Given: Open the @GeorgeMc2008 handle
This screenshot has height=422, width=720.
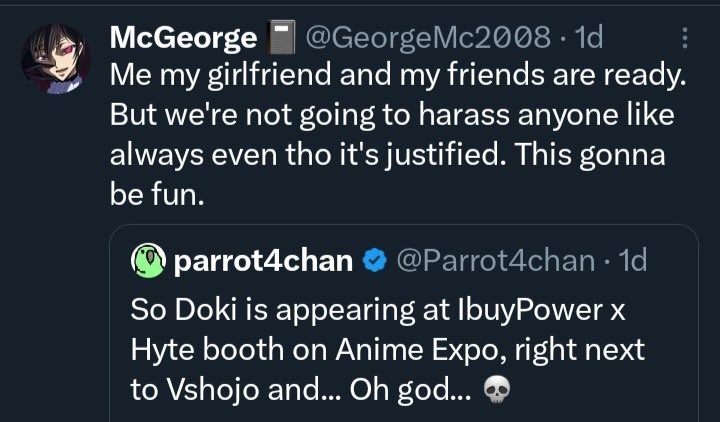Looking at the screenshot, I should [428, 37].
